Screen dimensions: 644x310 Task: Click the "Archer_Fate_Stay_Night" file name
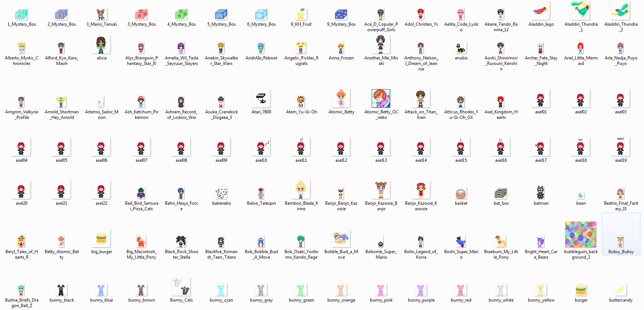[x=541, y=61]
